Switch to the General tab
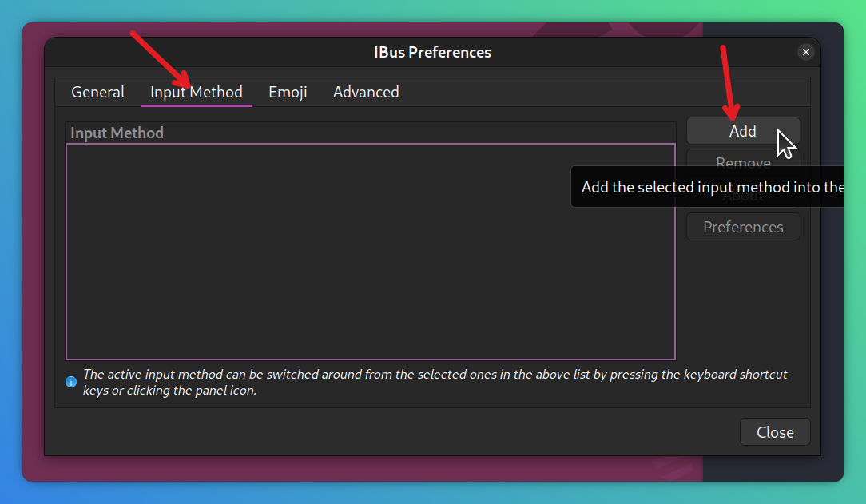866x504 pixels. [97, 92]
